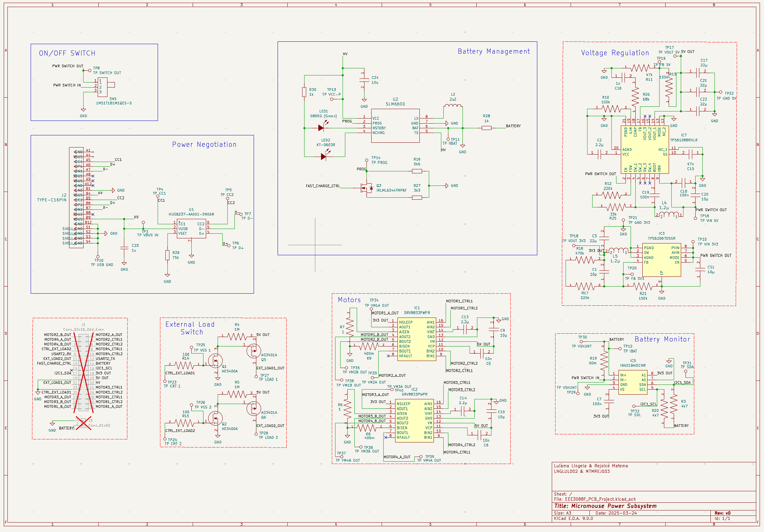Click the IC1 DRV8833PWPR motor driver symbol

[417, 339]
